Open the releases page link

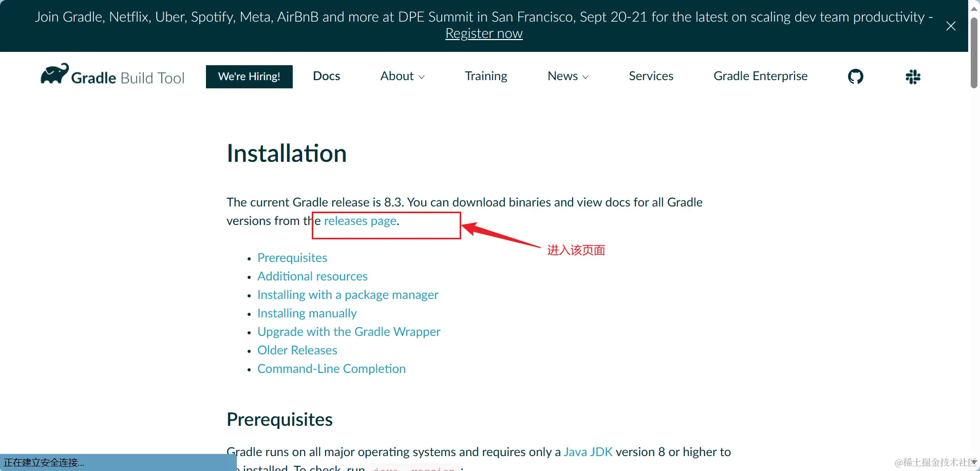360,221
